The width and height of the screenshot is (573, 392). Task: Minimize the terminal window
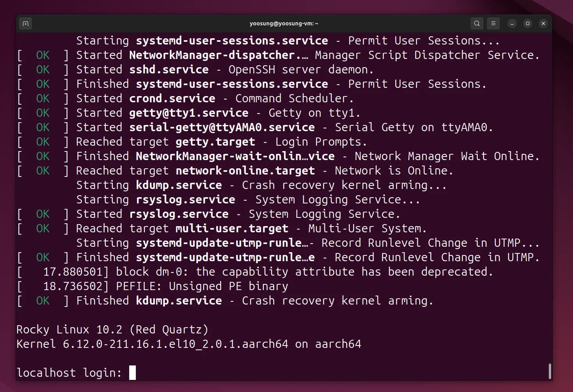(512, 23)
